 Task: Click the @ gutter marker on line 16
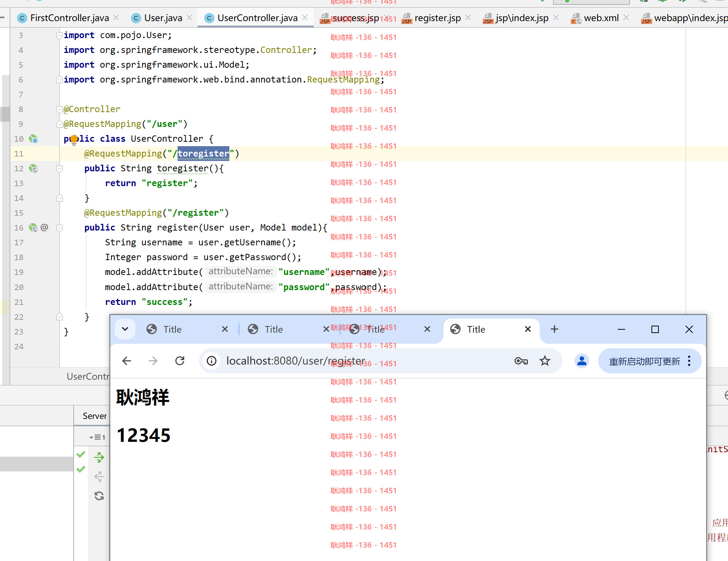click(x=44, y=227)
